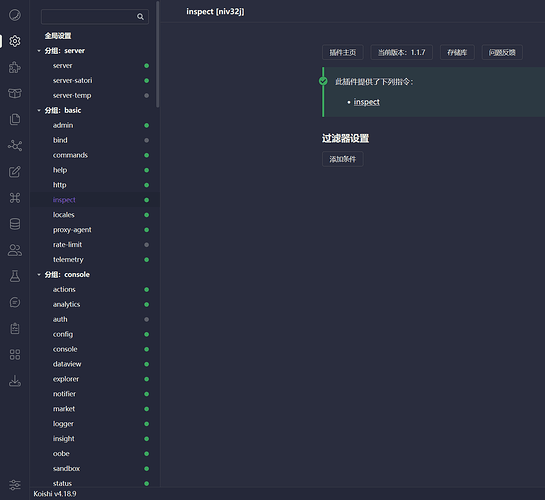
Task: Click Koishi v4.18.9 version text
Action: pyautogui.click(x=55, y=494)
